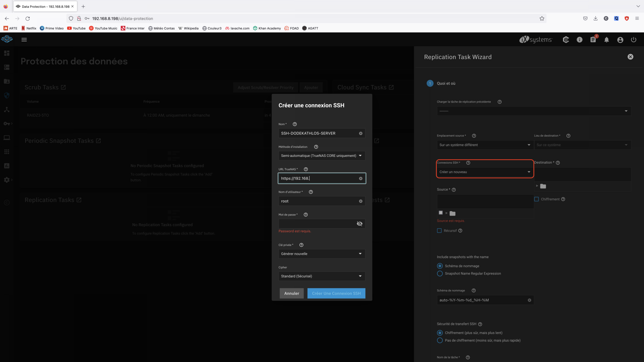Toggle the hamburger menu icon

(24, 40)
